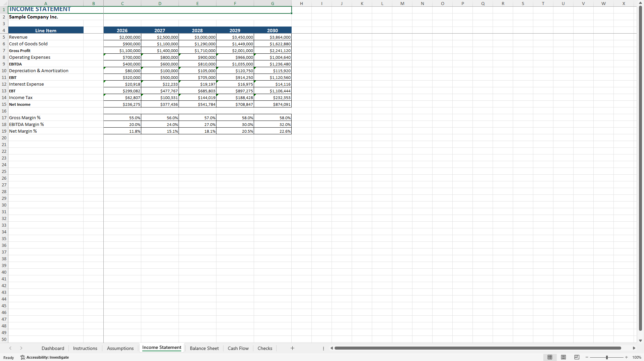Viewport: 644px width, 361px height.
Task: Click the vertical scrollbar thumb
Action: pyautogui.click(x=640, y=168)
